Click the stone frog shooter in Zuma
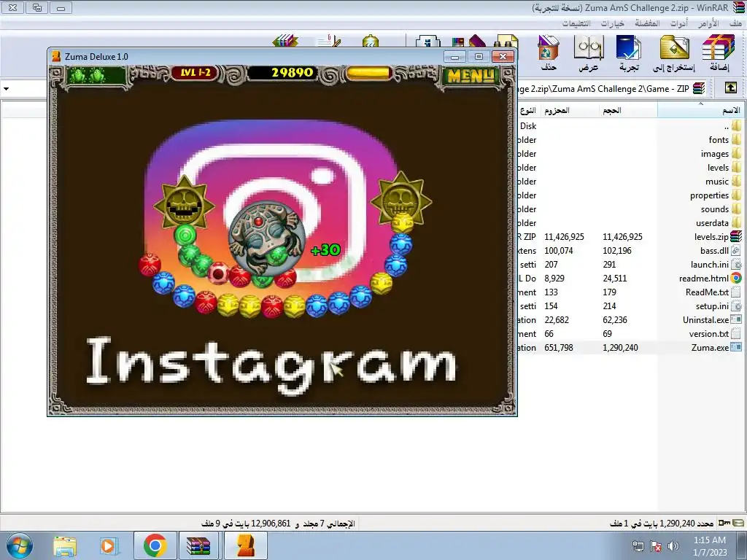This screenshot has height=560, width=747. click(266, 237)
